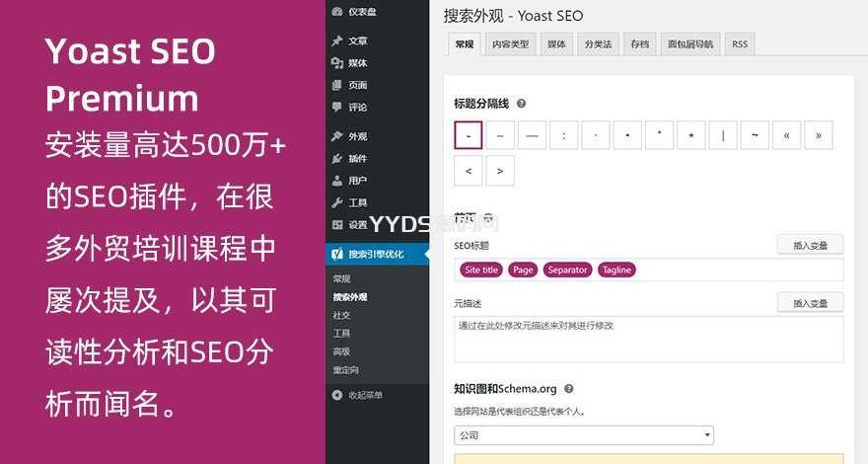Click 插入变量 button for SEO标题

click(810, 246)
